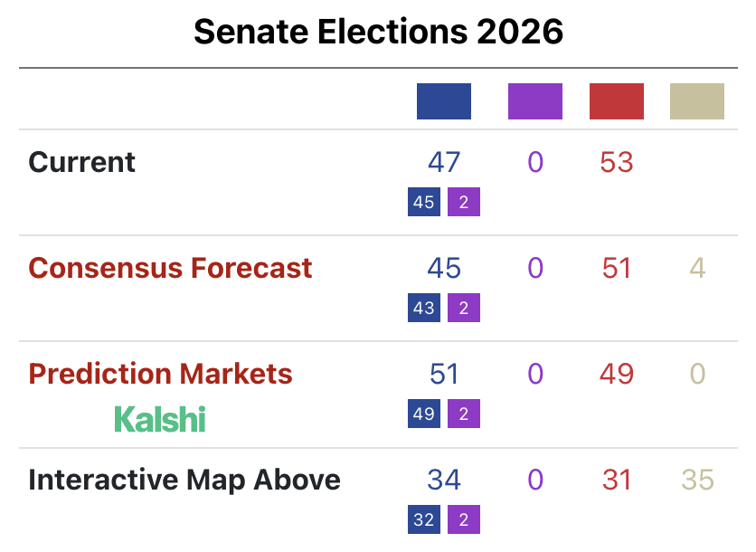Click the Current row label
756x552 pixels.
pos(81,162)
